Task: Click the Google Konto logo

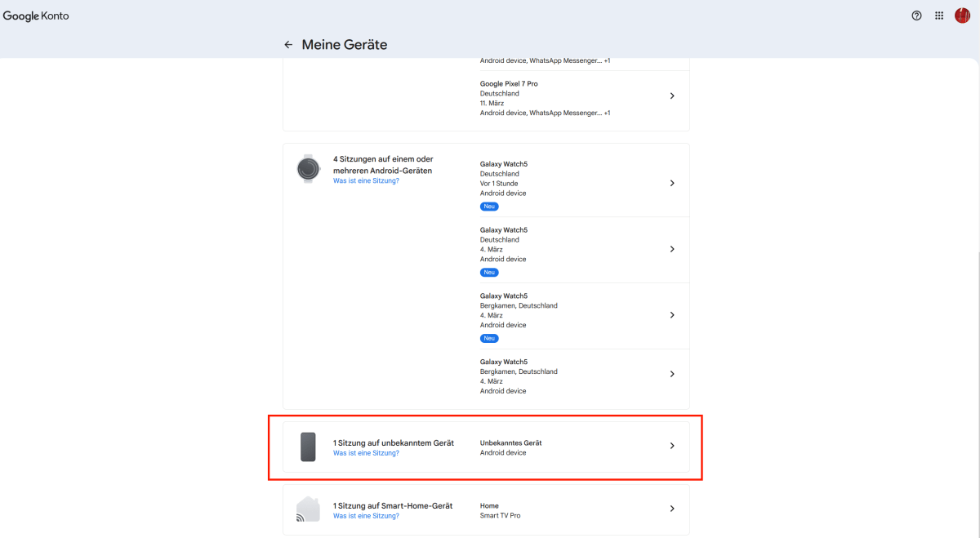Action: [x=36, y=16]
